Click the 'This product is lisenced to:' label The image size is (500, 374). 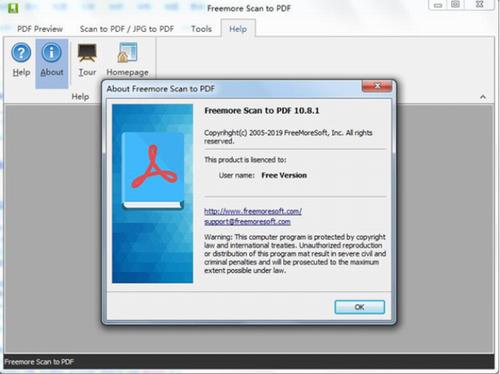point(245,160)
